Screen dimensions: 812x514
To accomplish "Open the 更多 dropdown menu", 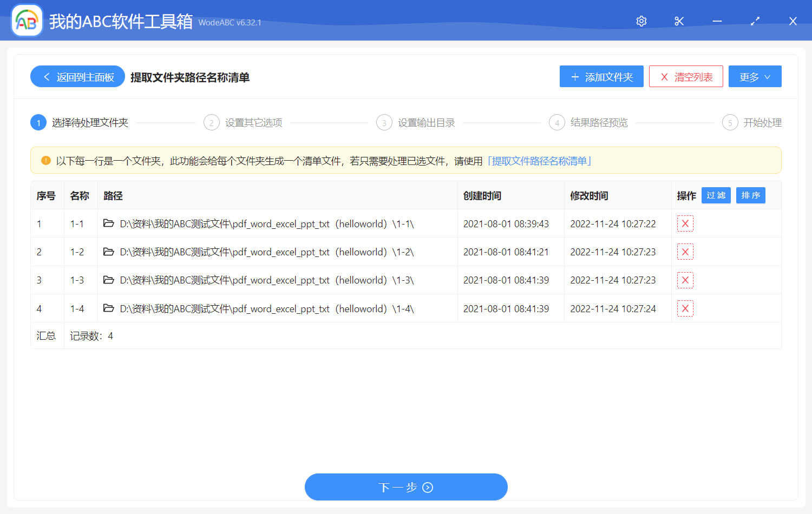I will coord(755,76).
